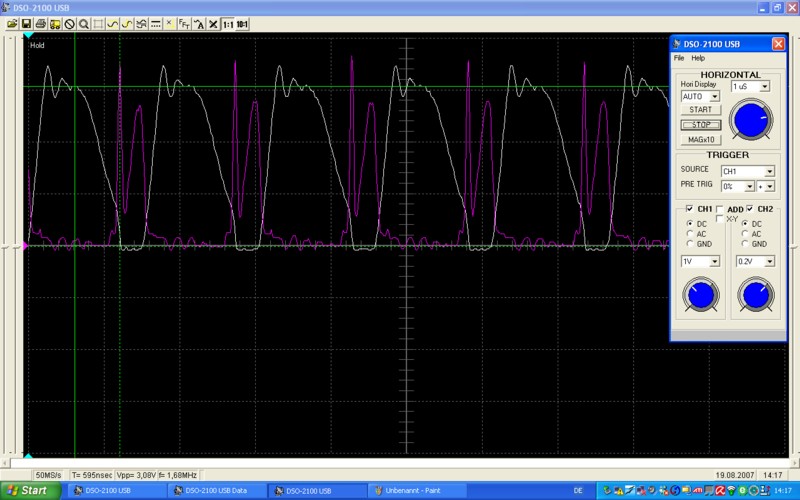Click the first sine wave icon

(112, 24)
